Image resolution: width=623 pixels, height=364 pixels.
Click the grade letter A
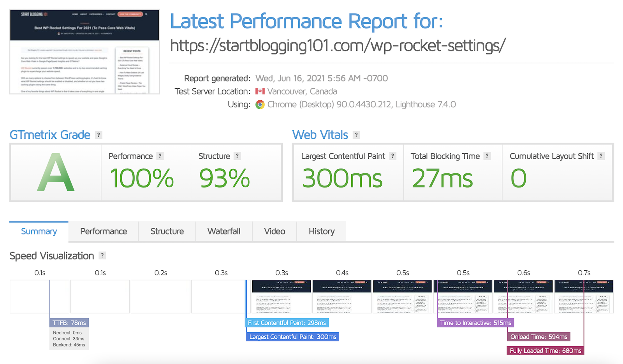pos(56,173)
